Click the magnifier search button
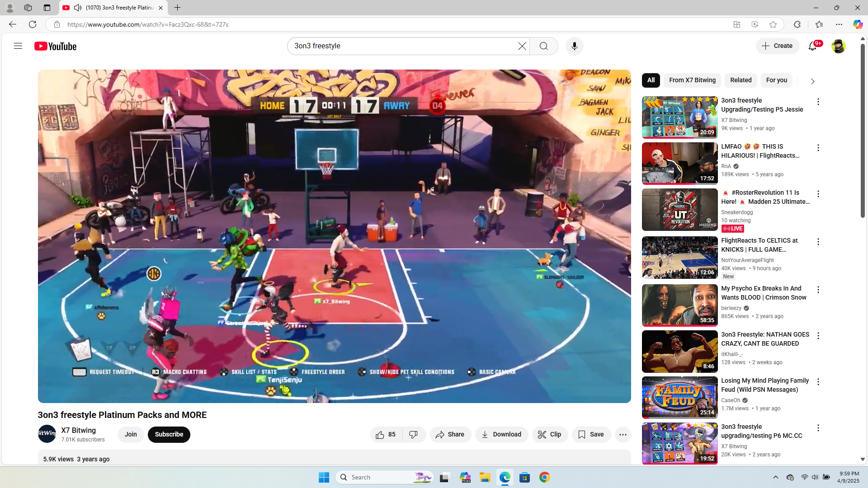Screen dimensions: 868x488 point(543,46)
